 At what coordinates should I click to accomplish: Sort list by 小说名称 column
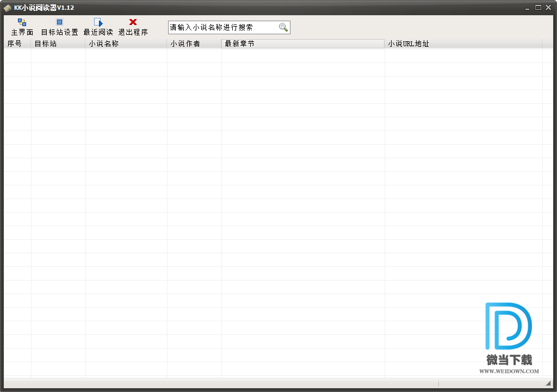(x=126, y=43)
